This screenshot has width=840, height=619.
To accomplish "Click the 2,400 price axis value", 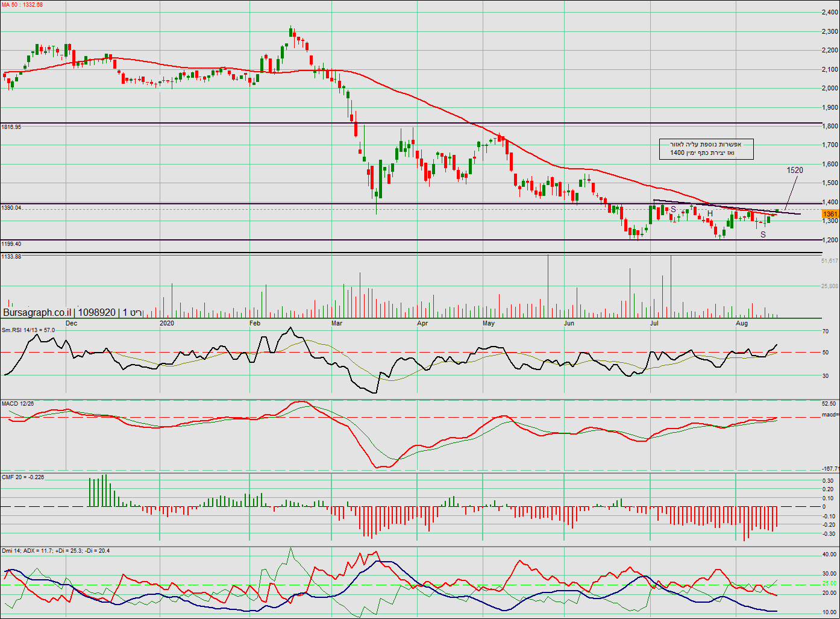I will tap(830, 12).
